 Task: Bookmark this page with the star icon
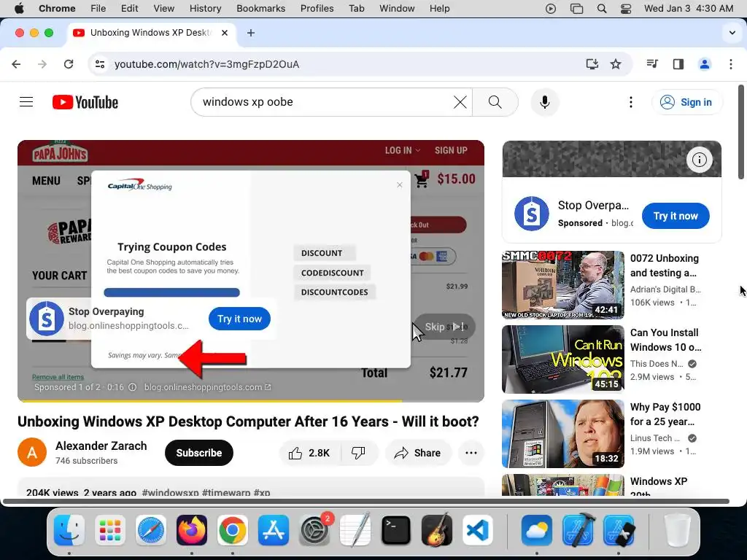tap(616, 64)
